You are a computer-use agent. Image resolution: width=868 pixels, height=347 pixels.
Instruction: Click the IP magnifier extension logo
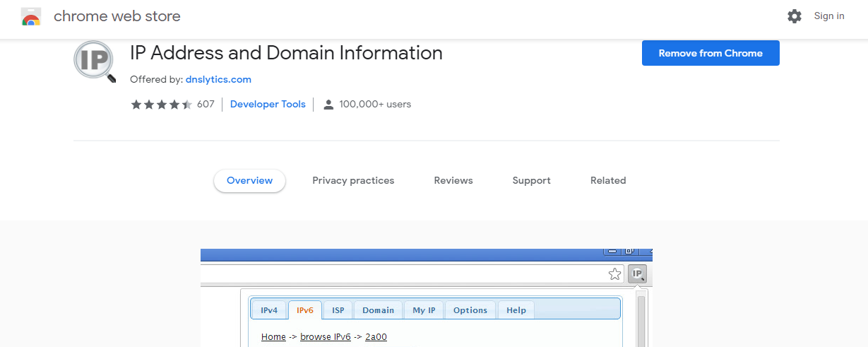pos(95,62)
